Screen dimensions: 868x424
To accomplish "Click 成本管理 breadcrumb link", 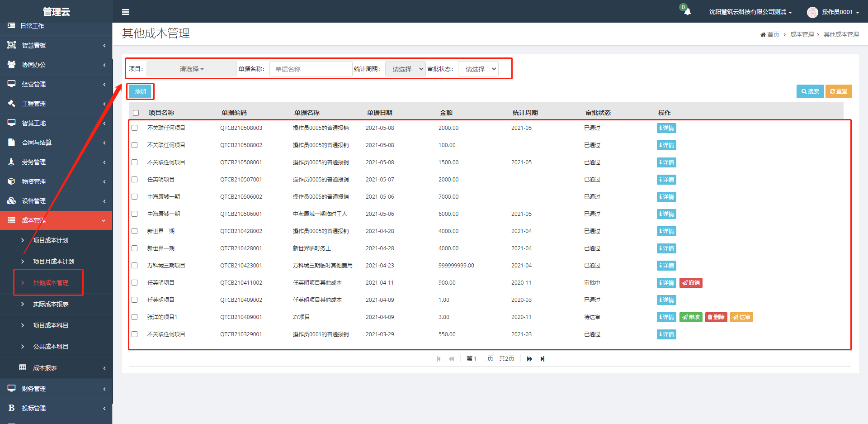I will coord(802,35).
